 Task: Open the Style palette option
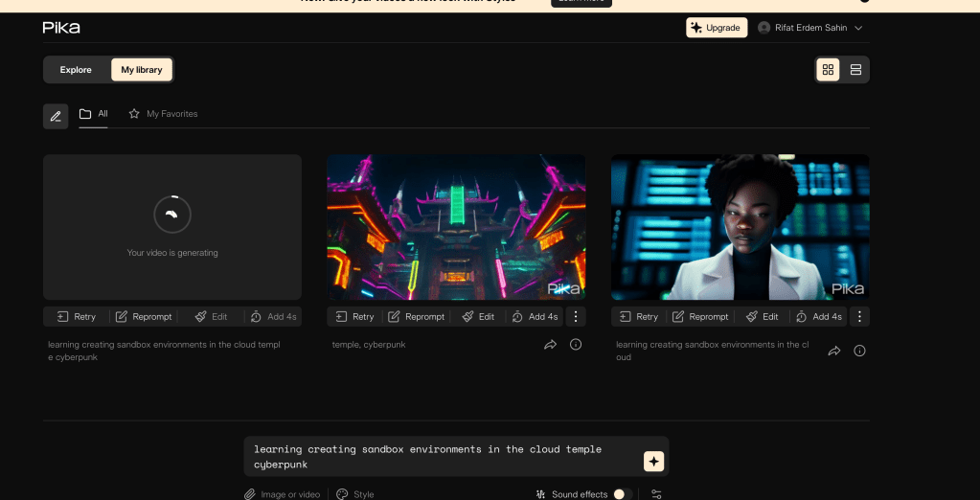[355, 493]
